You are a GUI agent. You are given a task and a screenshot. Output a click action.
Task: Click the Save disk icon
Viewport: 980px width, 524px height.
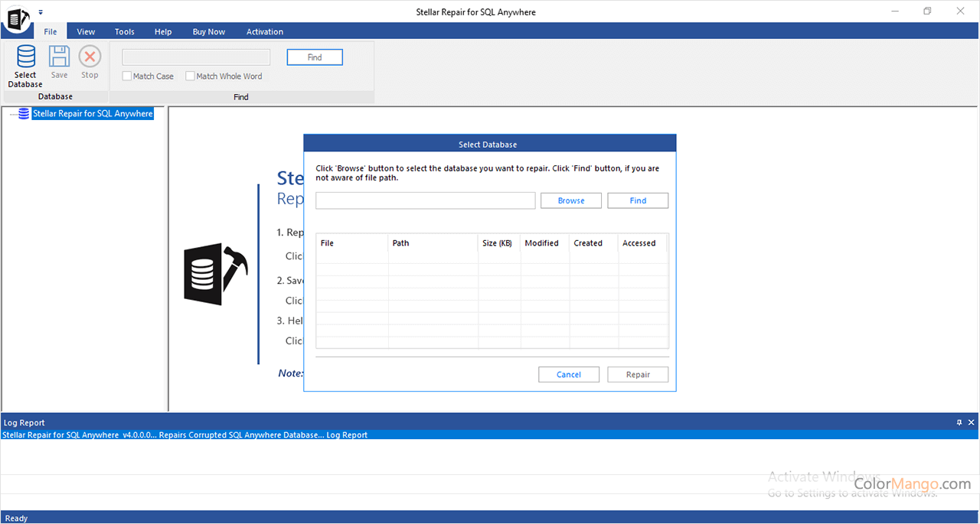tap(59, 57)
